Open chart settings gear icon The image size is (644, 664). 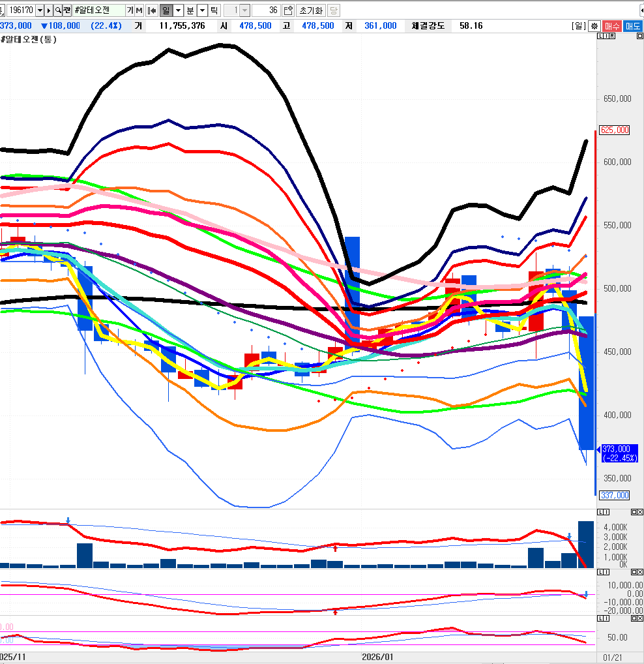[x=594, y=26]
